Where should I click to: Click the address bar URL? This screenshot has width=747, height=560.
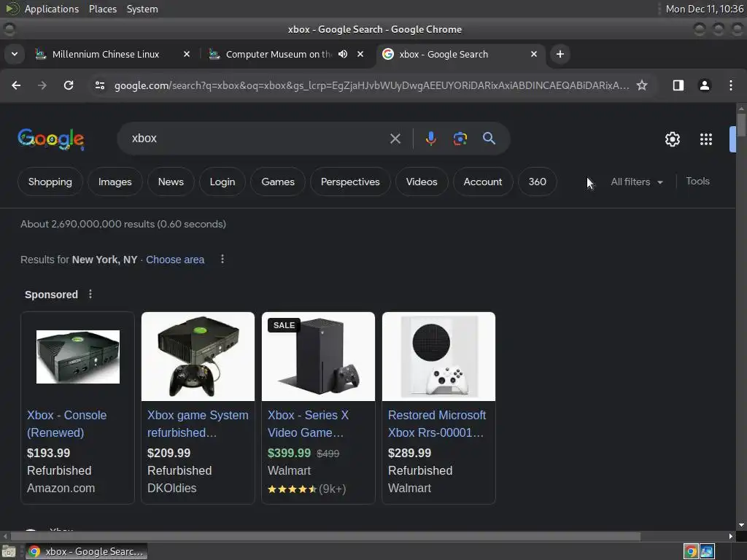371,85
